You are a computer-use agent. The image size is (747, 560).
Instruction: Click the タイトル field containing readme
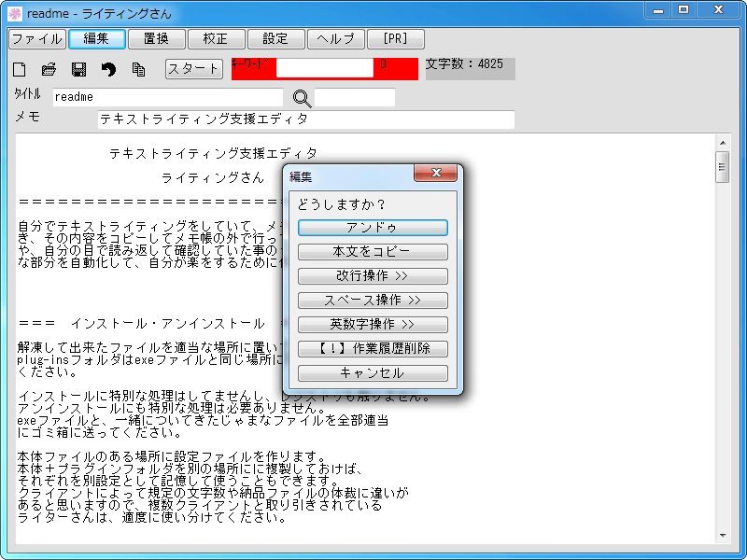168,97
